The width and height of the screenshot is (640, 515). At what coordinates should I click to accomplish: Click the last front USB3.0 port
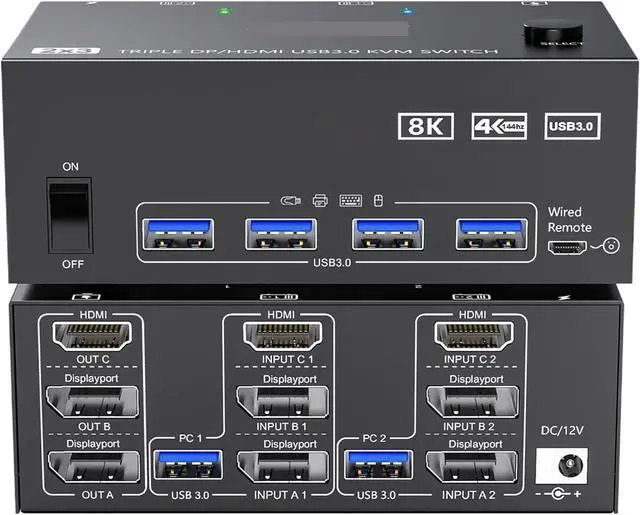click(491, 233)
